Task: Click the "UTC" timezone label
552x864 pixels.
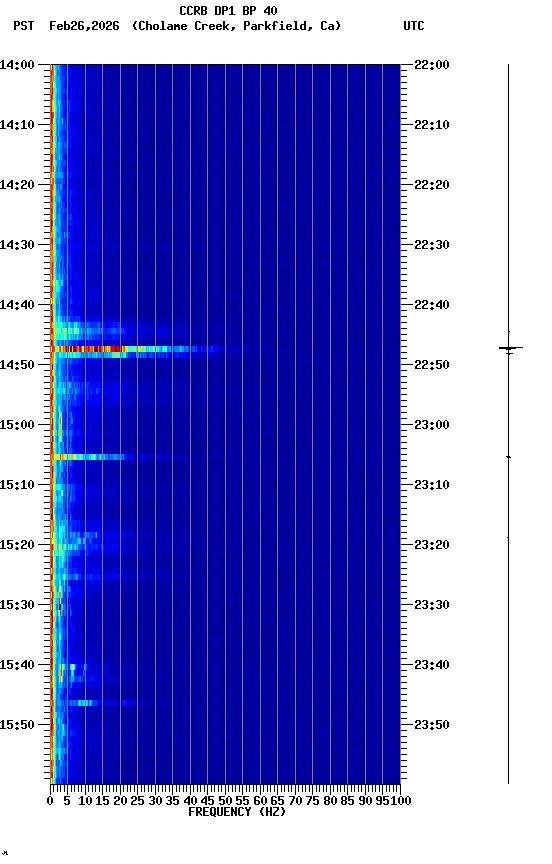Action: point(414,26)
